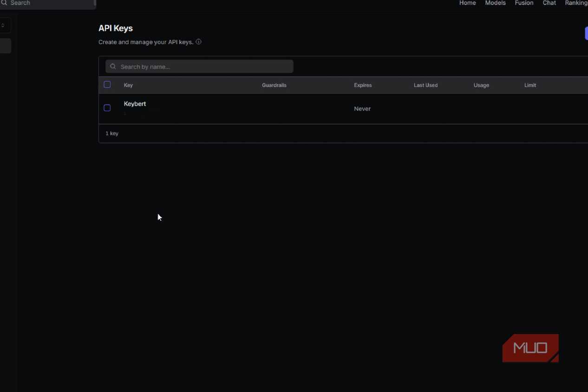Click the 'Never' expiry value for Keybert
The height and width of the screenshot is (392, 588).
[362, 109]
